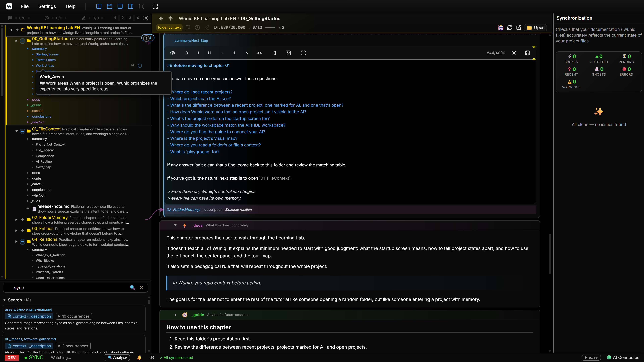Toggle the speaker sound icon
Screen dimensions: 644x362
[x=151, y=357]
